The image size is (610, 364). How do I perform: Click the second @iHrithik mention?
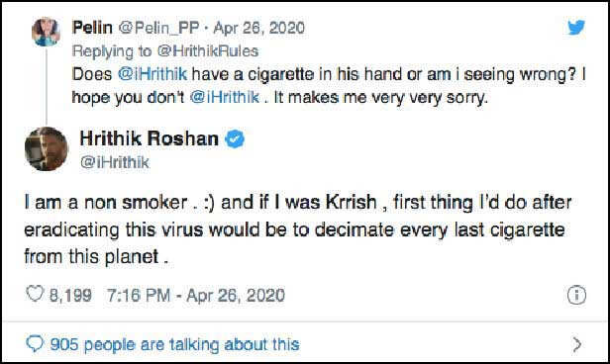click(224, 98)
